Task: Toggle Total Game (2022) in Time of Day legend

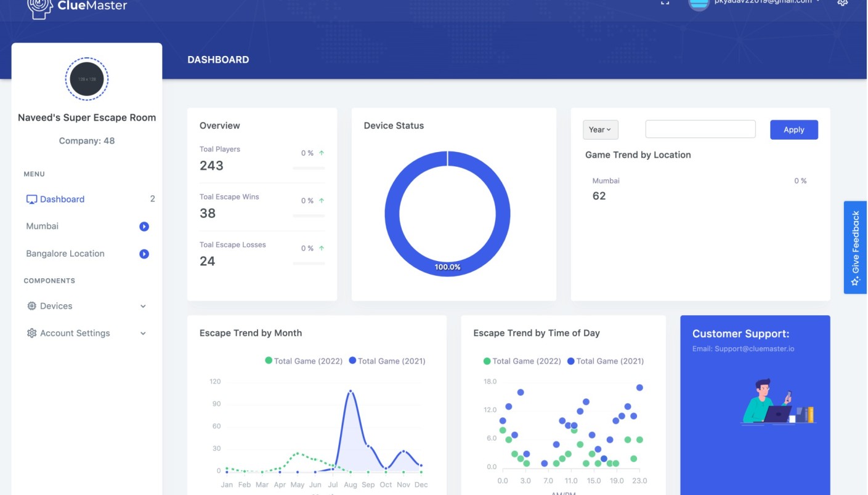Action: point(522,361)
